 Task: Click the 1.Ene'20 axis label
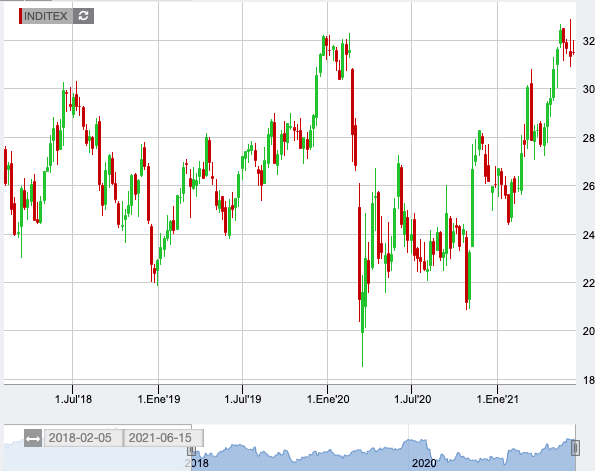tap(328, 399)
